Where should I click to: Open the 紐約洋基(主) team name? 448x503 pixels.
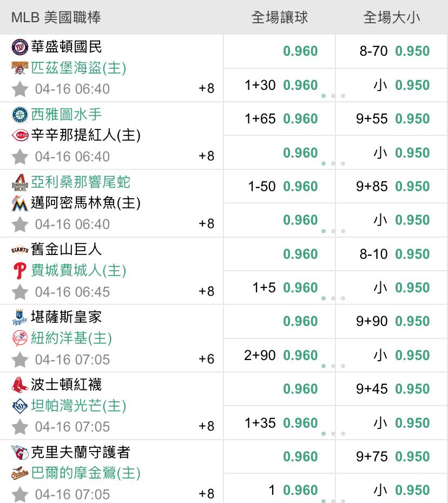(71, 338)
